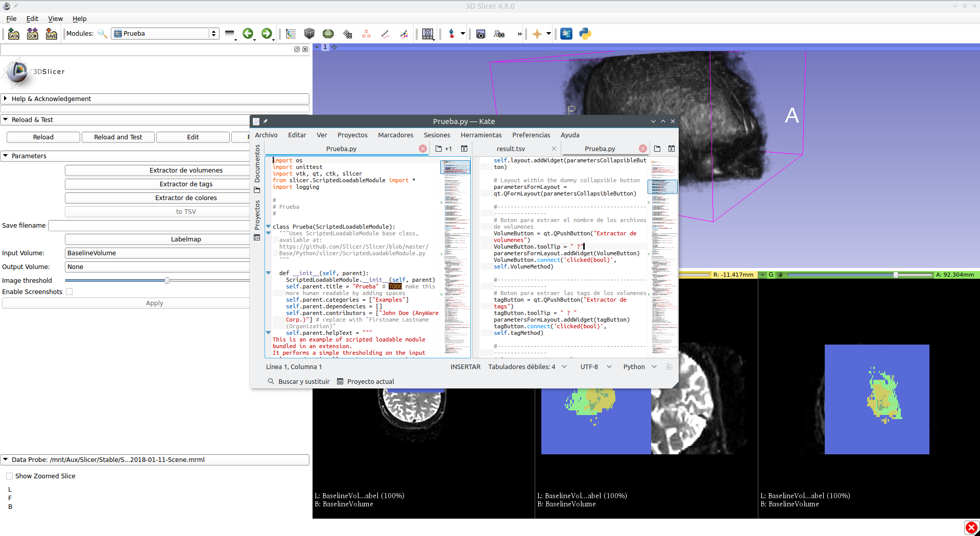This screenshot has height=536, width=980.
Task: Click the 3D view center crosshair icon
Action: click(334, 47)
